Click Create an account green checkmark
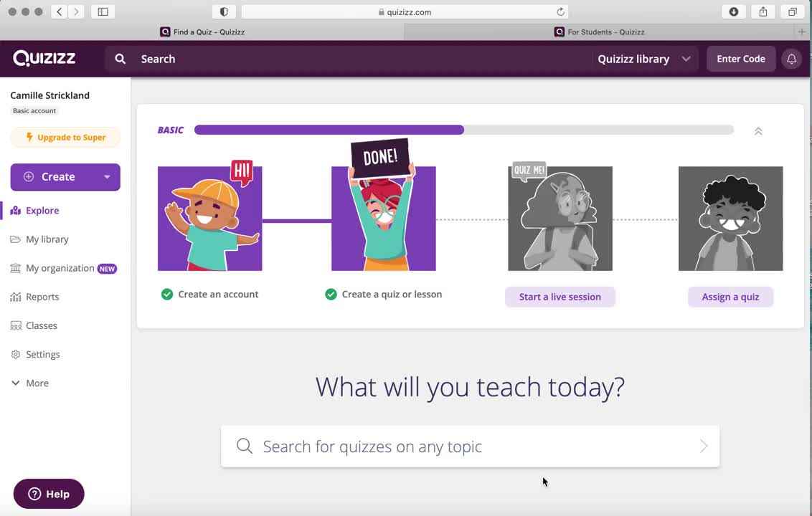Viewport: 812px width, 516px height. pos(166,295)
